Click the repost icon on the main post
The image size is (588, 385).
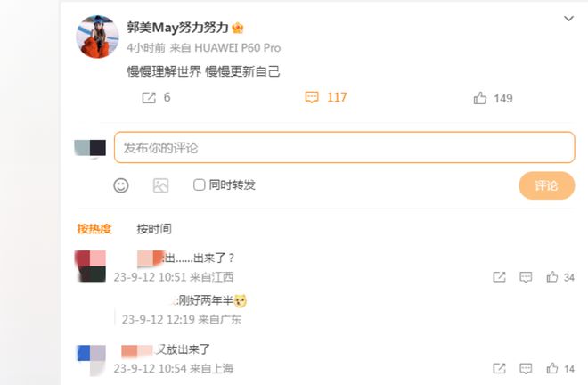[149, 98]
